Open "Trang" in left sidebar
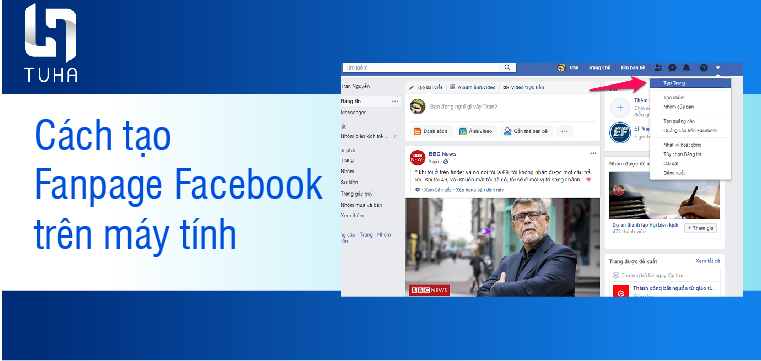Viewport: 761px width, 361px height. (x=347, y=160)
